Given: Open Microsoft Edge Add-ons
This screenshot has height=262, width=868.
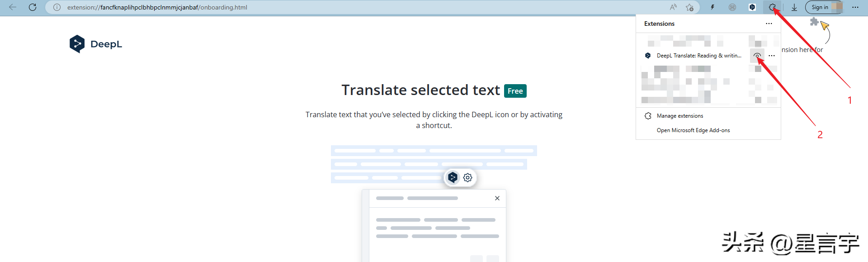Looking at the screenshot, I should pyautogui.click(x=693, y=130).
